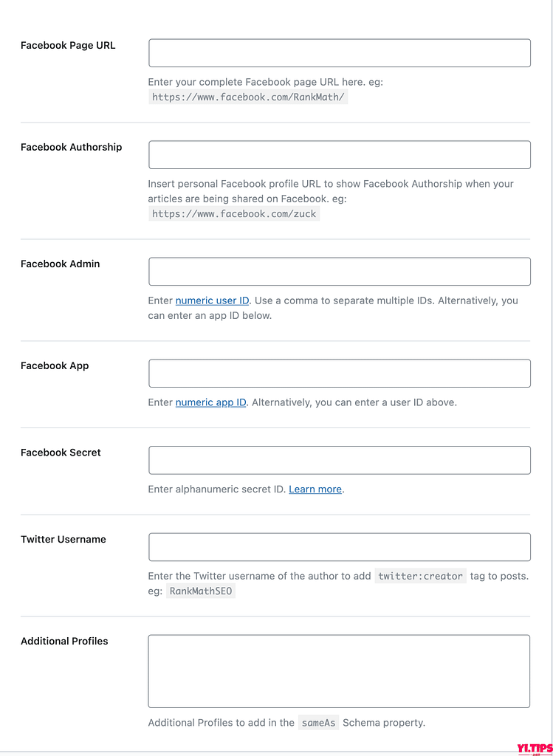Focus the Facebook Authorship text box
Viewport: 553px width, 756px height.
[340, 155]
